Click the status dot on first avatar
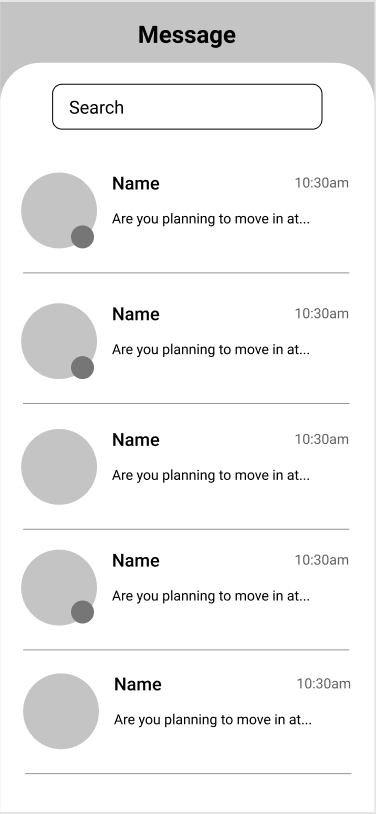Viewport: 376px width, 814px height. coord(83,237)
